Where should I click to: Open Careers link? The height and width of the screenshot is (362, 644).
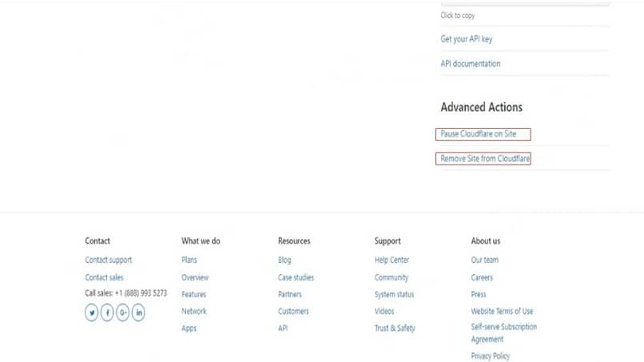[x=482, y=277]
